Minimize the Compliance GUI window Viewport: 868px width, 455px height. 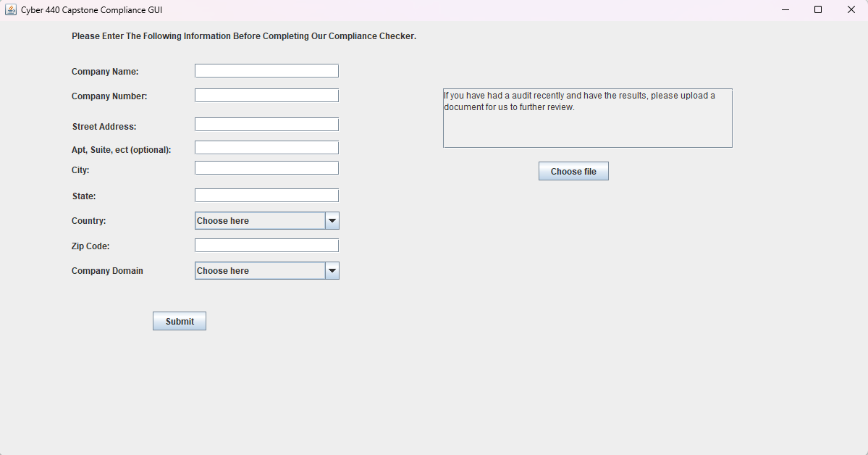coord(785,10)
